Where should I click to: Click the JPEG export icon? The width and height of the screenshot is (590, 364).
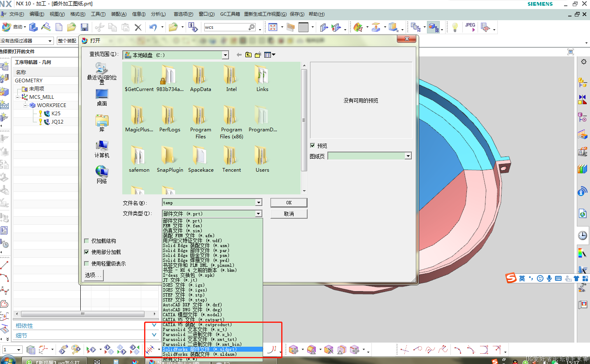(x=470, y=27)
